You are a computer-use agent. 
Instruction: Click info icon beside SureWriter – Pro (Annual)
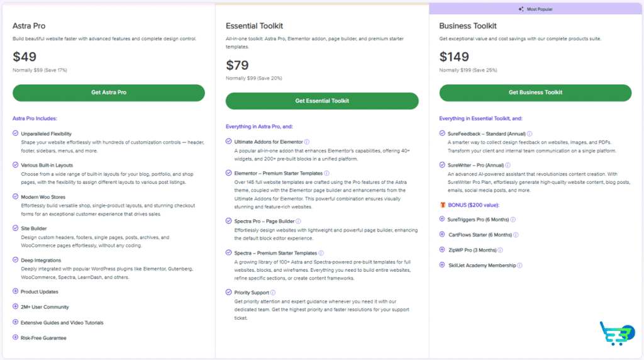[508, 165]
